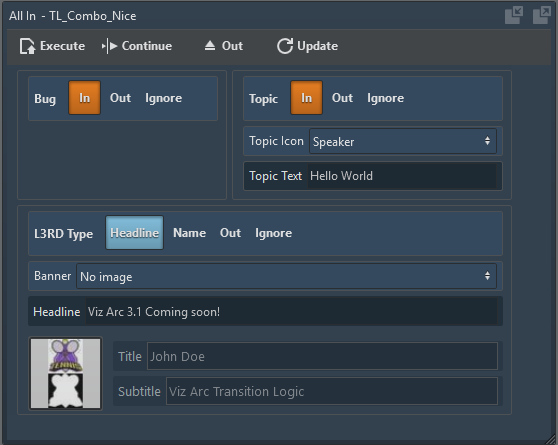
Task: Select the orange In option for Topic
Action: pyautogui.click(x=306, y=98)
